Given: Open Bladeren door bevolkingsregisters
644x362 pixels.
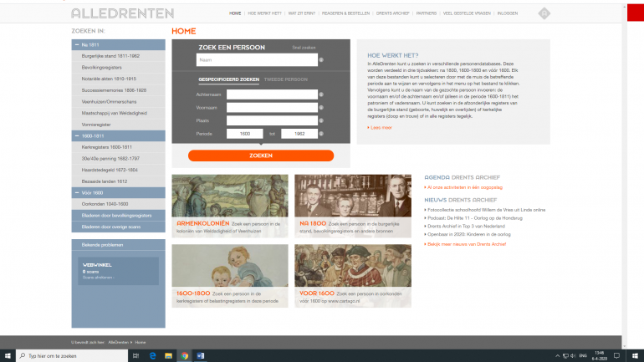Looking at the screenshot, I should pyautogui.click(x=118, y=216).
